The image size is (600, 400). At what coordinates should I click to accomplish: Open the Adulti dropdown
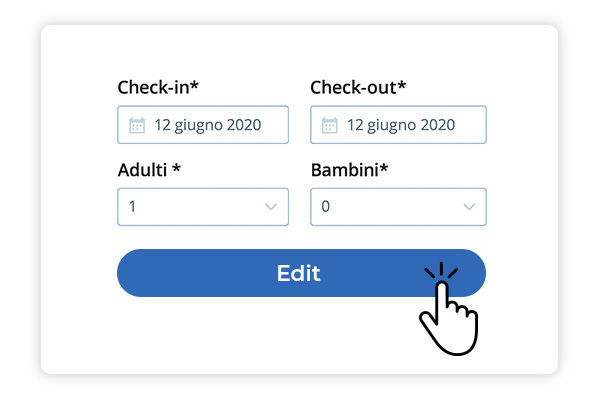coord(203,207)
